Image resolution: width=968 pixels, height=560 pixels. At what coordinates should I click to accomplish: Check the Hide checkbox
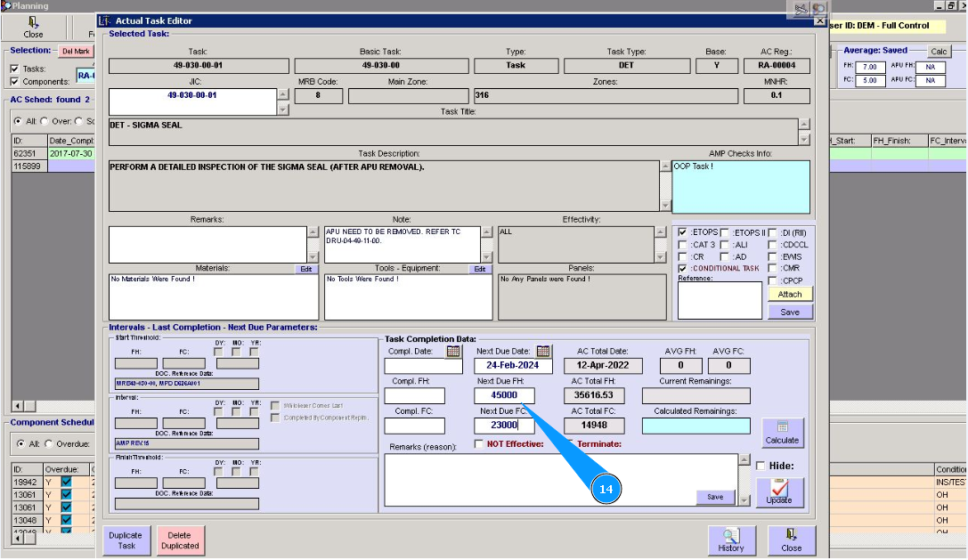761,466
